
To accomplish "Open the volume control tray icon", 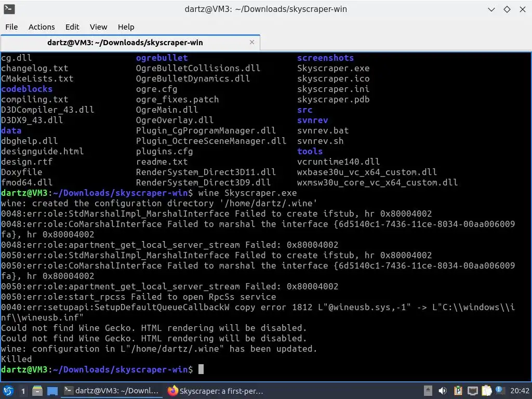I will [443, 391].
